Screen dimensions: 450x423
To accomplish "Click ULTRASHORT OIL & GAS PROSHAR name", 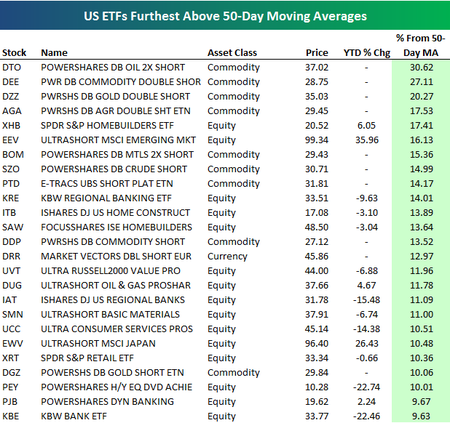I will click(116, 285).
